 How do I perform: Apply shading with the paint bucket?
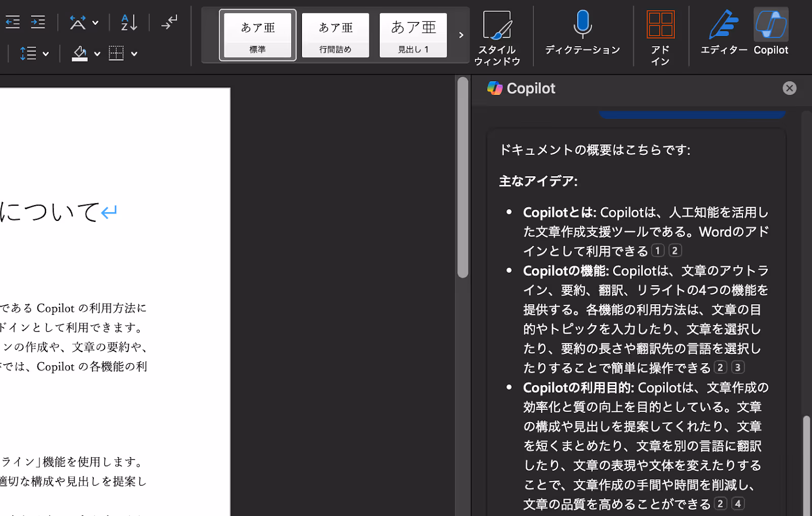[x=80, y=53]
